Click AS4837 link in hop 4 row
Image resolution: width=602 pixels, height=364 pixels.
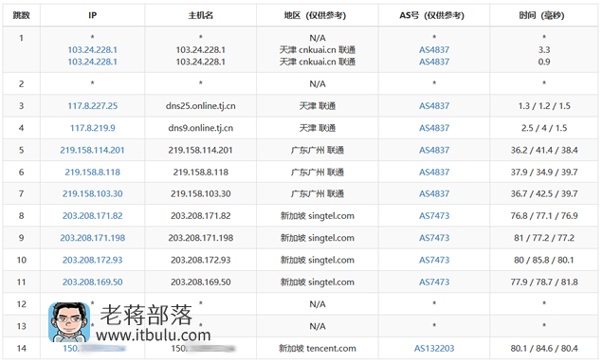pos(434,128)
